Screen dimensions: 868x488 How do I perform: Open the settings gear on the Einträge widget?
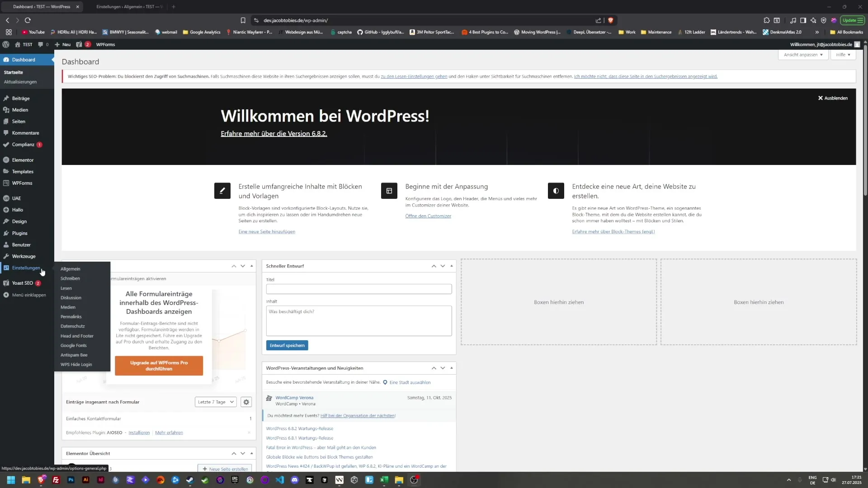click(x=246, y=402)
